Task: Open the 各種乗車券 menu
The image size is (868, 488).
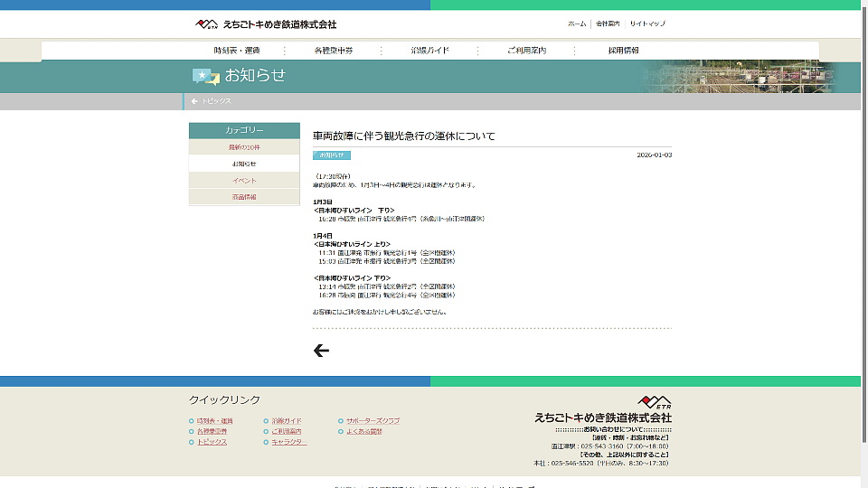Action: [334, 51]
